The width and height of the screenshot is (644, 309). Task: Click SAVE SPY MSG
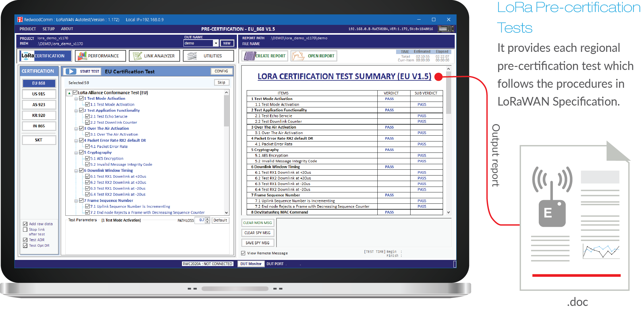coord(258,243)
